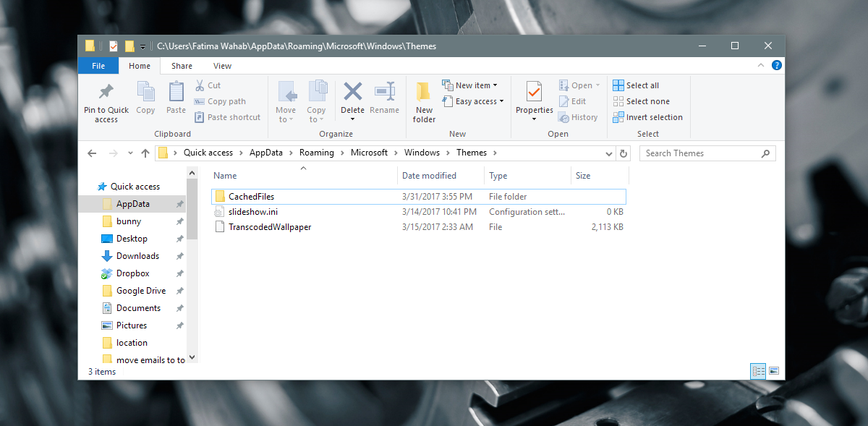The width and height of the screenshot is (868, 426).
Task: Open Quick access in navigation pane
Action: coord(135,187)
